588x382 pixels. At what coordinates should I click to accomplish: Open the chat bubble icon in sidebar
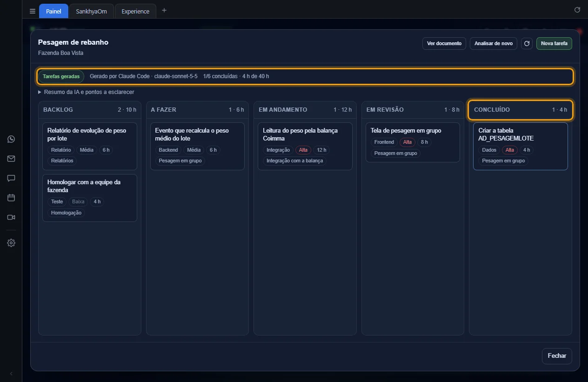point(11,178)
